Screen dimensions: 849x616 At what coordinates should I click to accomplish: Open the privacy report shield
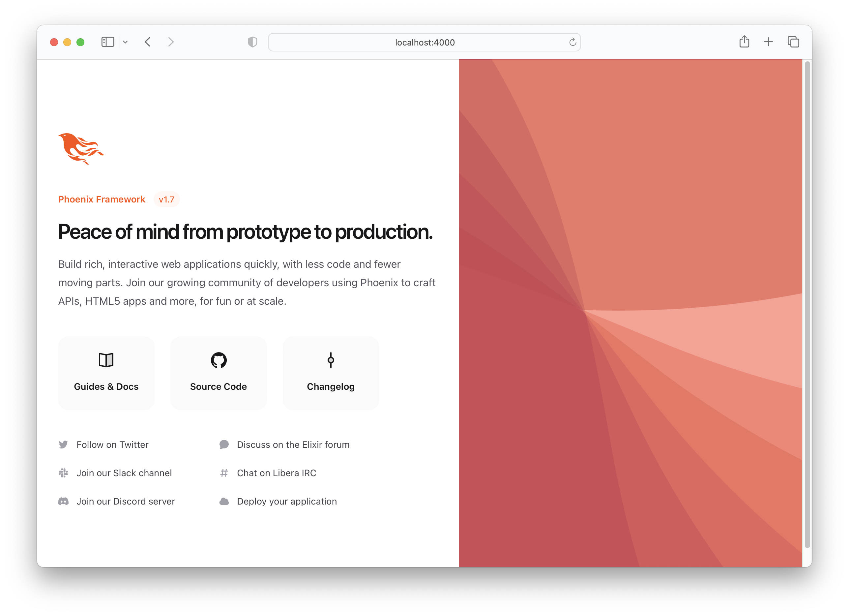tap(253, 42)
